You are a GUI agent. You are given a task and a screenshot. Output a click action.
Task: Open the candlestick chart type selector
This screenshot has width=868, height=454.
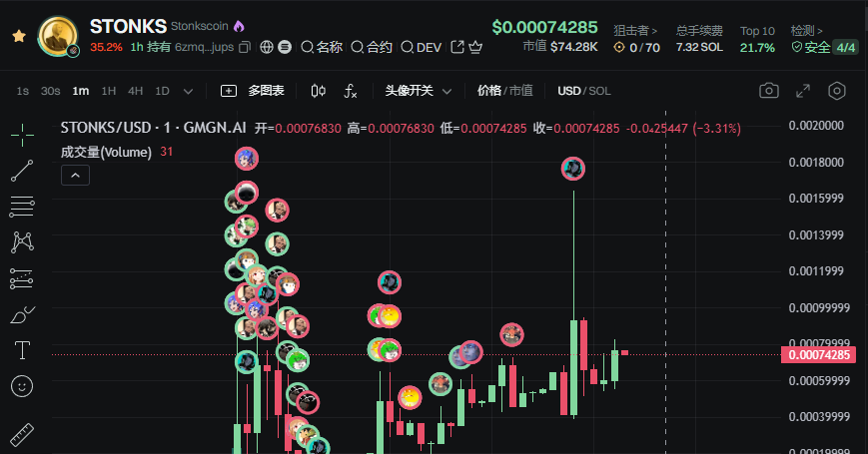[319, 91]
